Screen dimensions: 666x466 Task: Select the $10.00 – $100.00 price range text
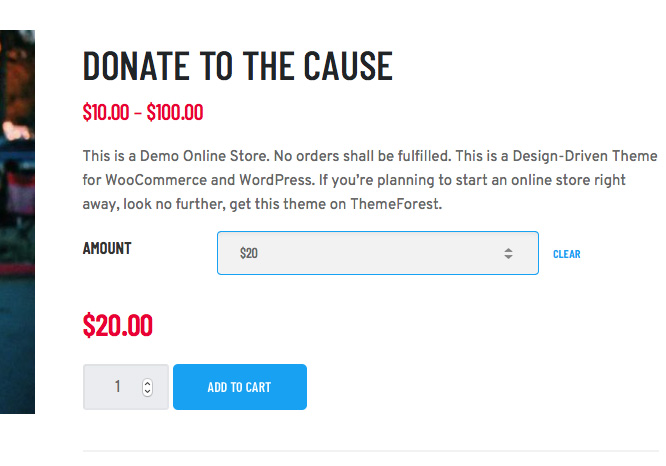point(143,113)
